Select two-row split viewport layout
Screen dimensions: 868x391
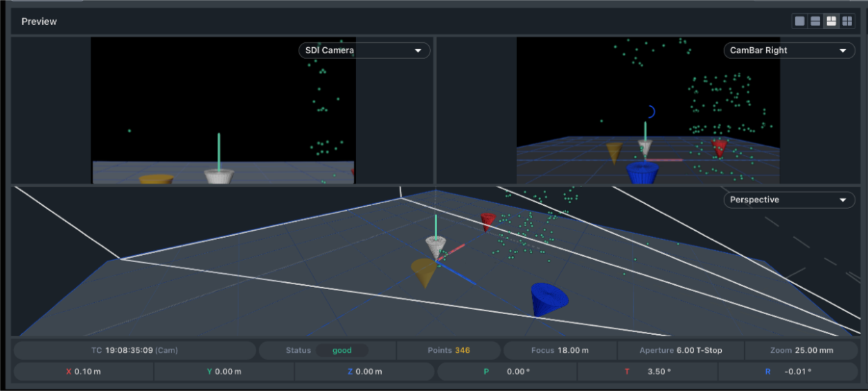click(x=815, y=21)
